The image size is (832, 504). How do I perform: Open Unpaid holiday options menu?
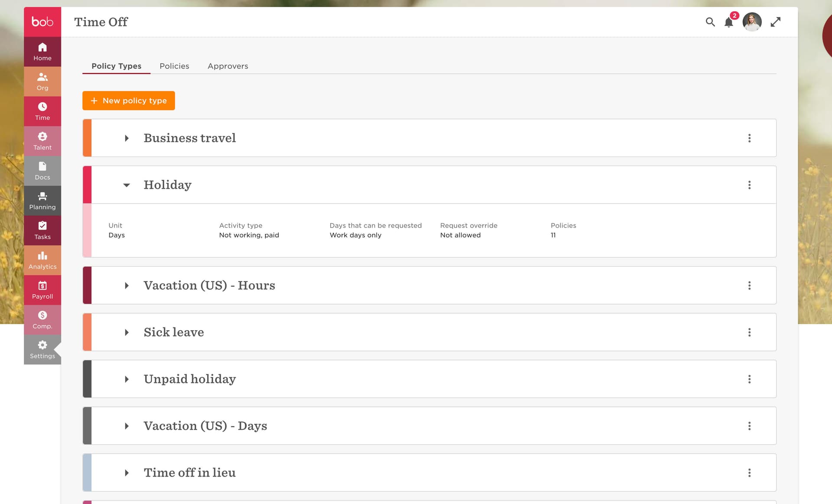coord(749,379)
